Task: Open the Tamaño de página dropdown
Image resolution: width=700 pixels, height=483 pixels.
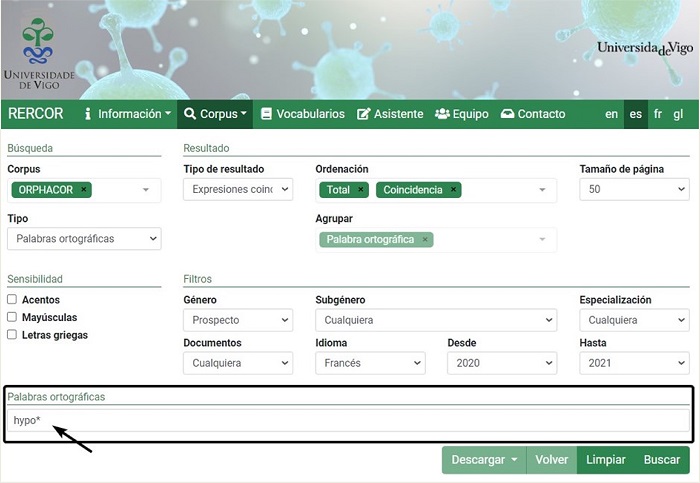Action: point(634,189)
